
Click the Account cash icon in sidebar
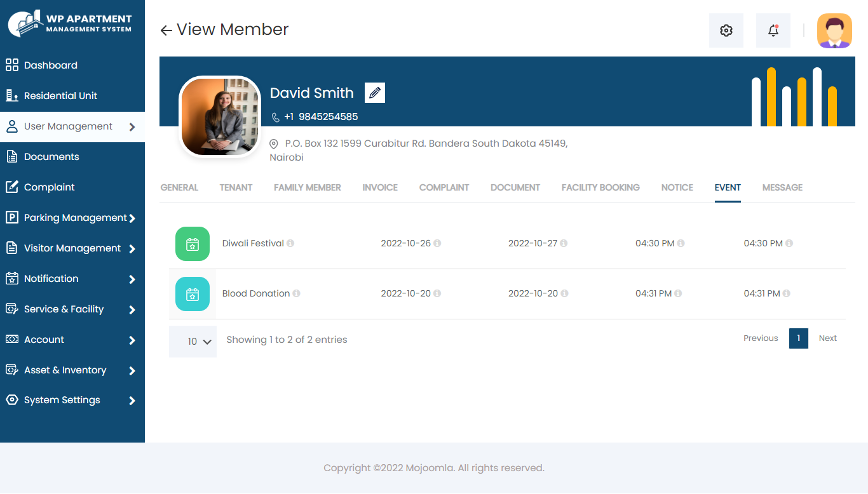point(11,339)
